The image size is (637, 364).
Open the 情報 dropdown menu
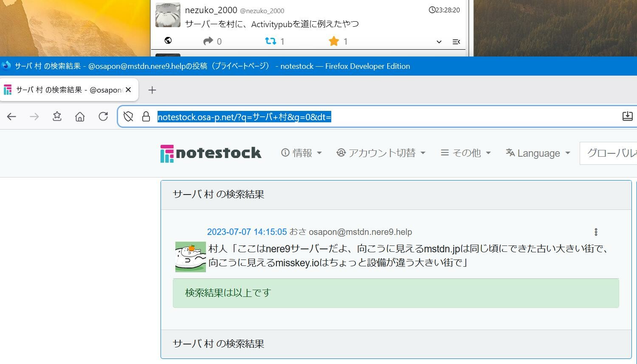[302, 153]
